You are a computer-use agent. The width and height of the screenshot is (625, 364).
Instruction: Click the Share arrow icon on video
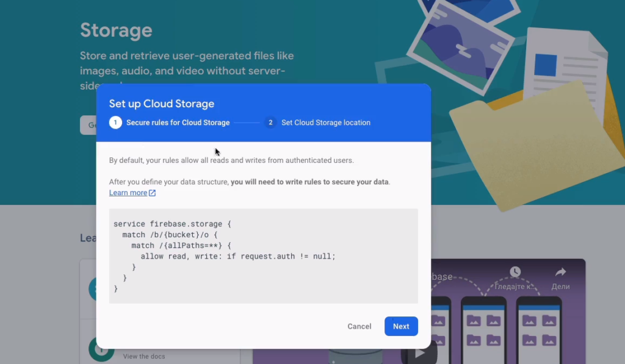point(560,272)
